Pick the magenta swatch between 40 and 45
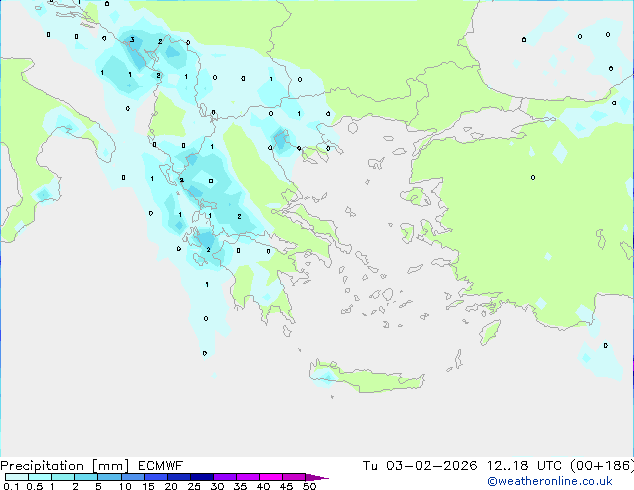The image size is (634, 490). coord(271,477)
